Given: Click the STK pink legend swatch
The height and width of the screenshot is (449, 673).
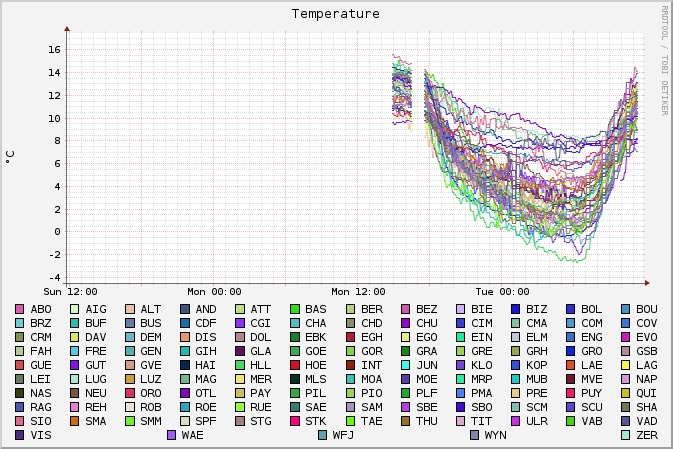Looking at the screenshot, I should (x=295, y=421).
